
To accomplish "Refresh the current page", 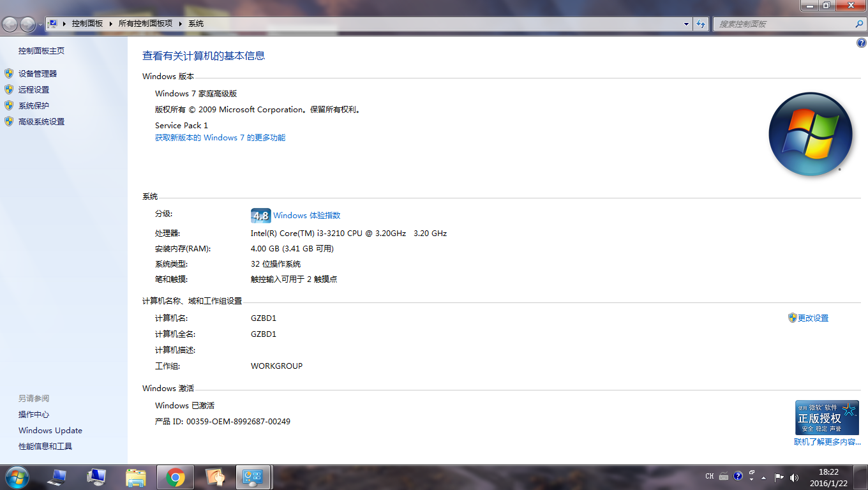I will pyautogui.click(x=701, y=24).
